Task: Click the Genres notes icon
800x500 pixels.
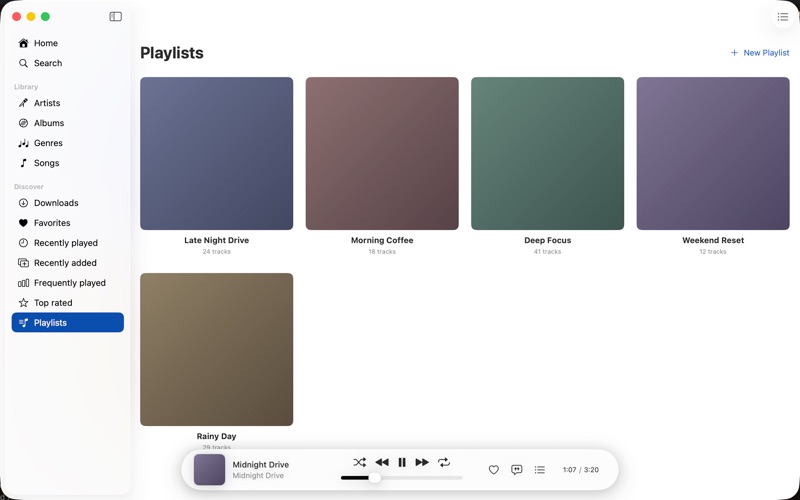Action: click(x=23, y=143)
